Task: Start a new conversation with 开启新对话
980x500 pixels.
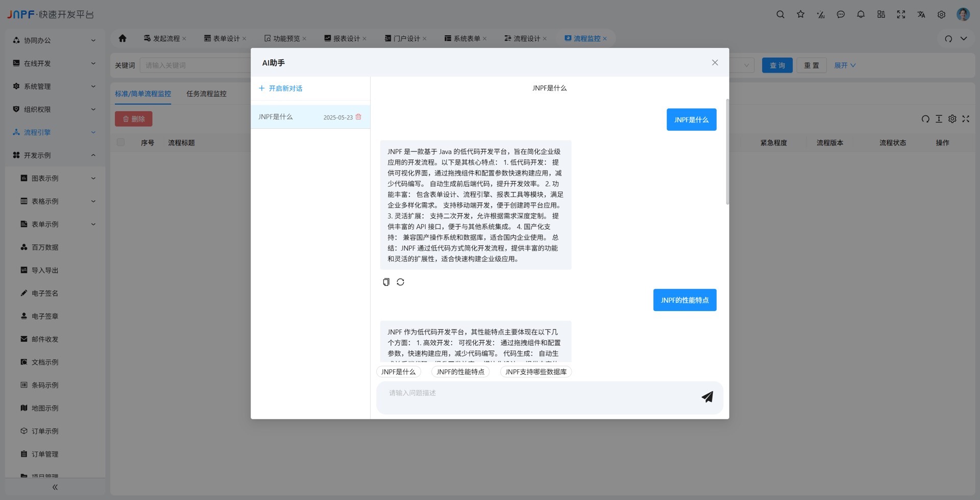Action: click(x=281, y=88)
